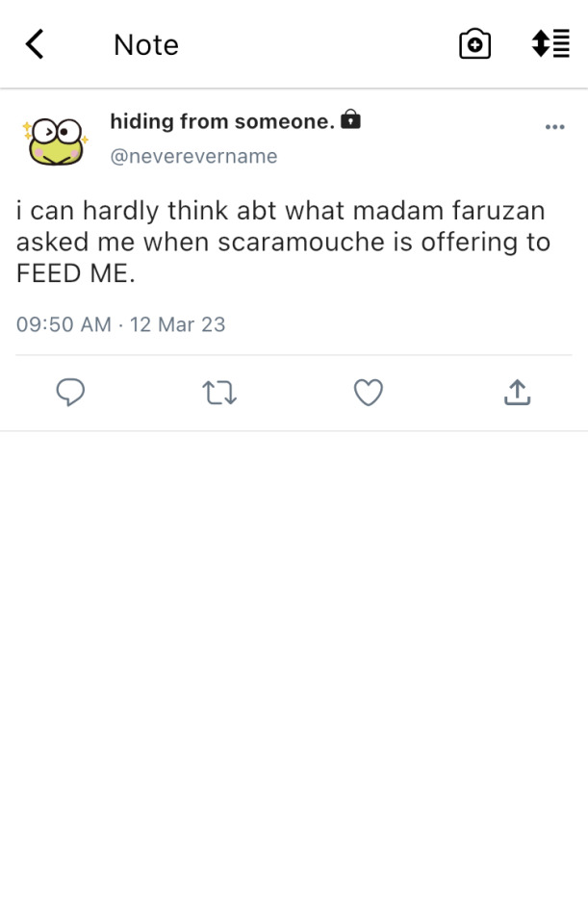Screen dimensions: 588x924
Task: Select the "Note" header title
Action: pyautogui.click(x=145, y=45)
